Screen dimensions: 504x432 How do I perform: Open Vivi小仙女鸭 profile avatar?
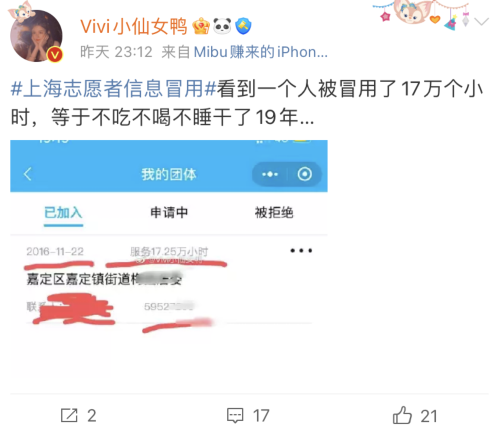coord(36,36)
